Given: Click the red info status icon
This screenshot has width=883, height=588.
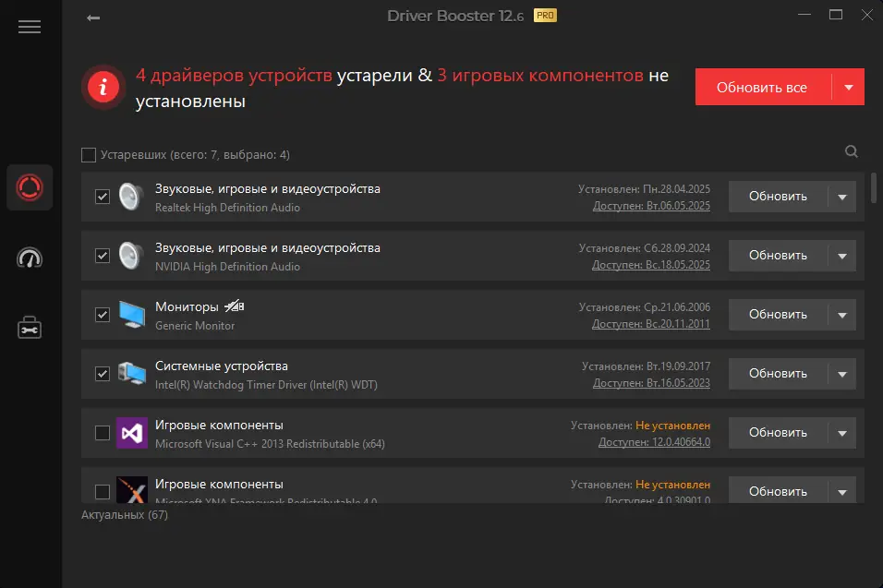Looking at the screenshot, I should click(x=103, y=87).
